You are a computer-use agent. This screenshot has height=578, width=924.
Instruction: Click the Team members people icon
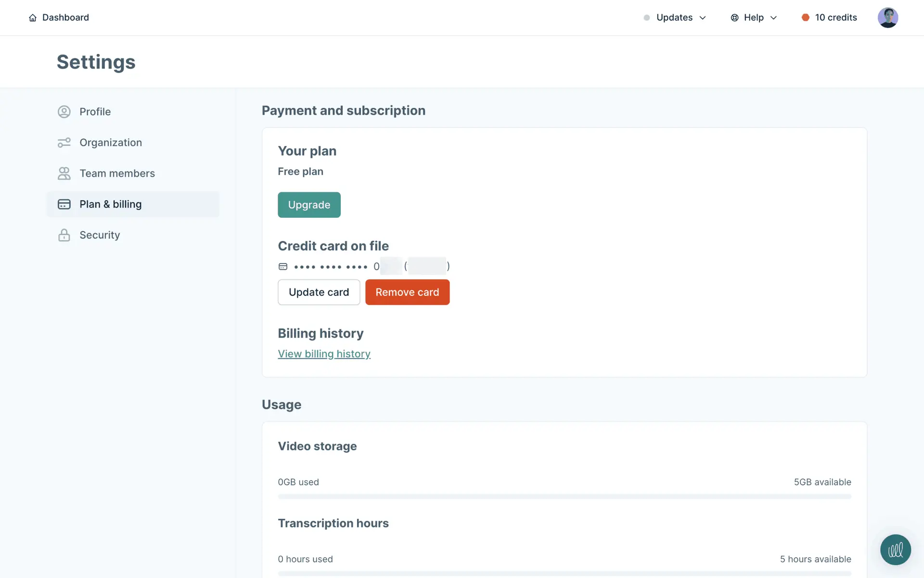tap(64, 173)
